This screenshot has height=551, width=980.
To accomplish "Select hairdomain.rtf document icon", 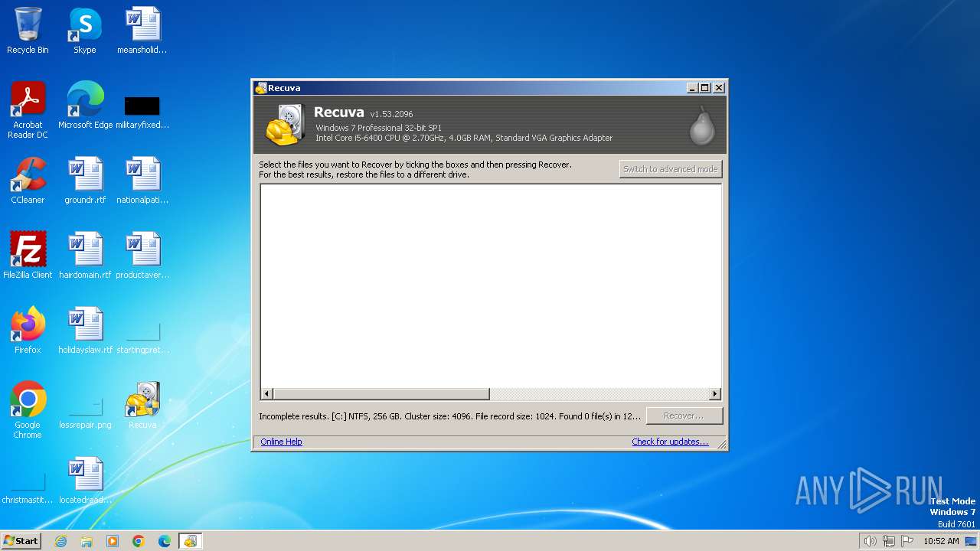I will coord(85,256).
